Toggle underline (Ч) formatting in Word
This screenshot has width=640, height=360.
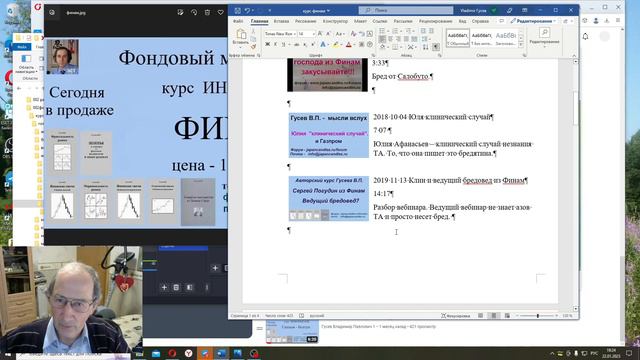pyautogui.click(x=283, y=44)
